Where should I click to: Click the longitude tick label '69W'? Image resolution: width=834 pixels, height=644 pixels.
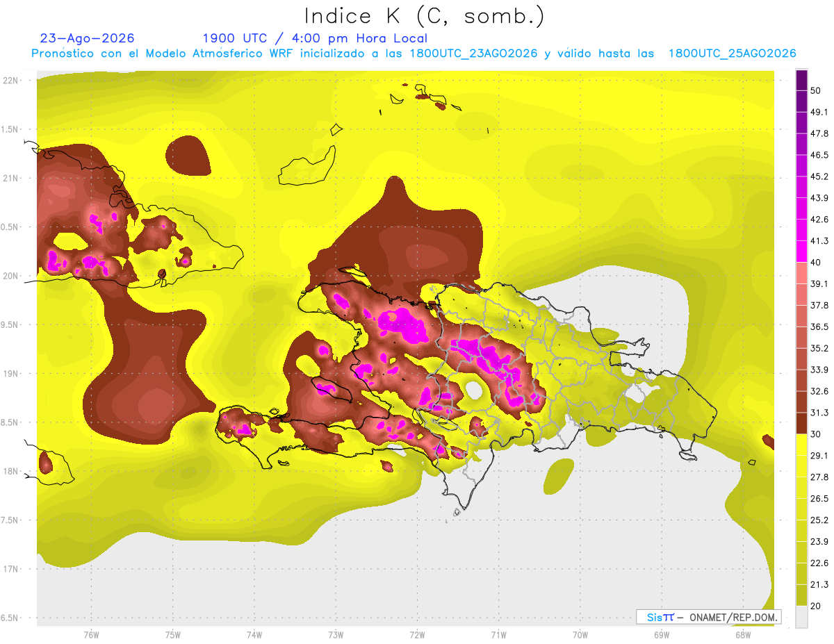pos(662,635)
